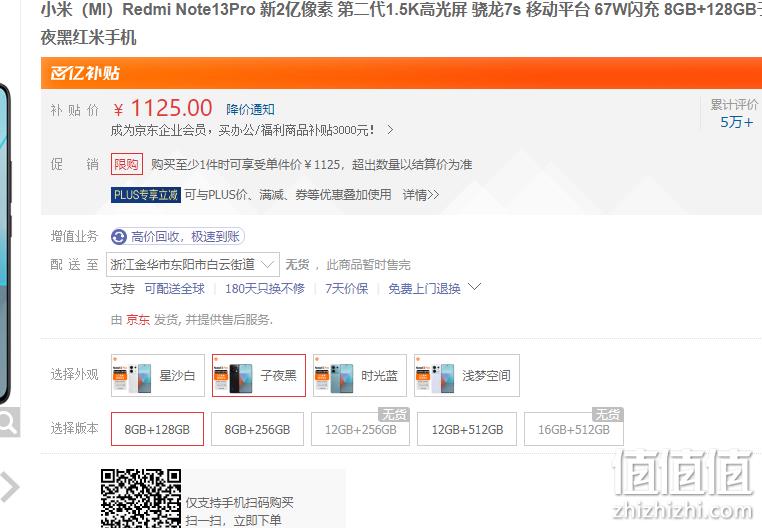Viewport: 762px width, 528px height.
Task: Click 可配送全球 service link
Action: click(175, 289)
